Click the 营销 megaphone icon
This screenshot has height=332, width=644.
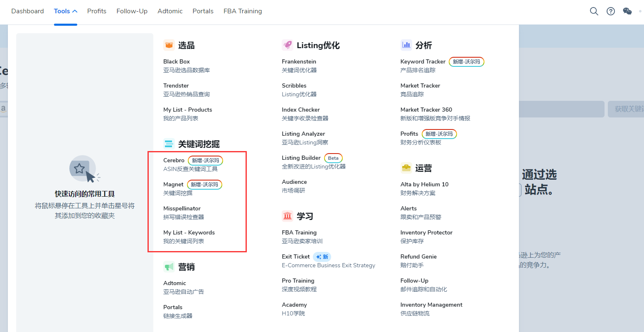coord(169,266)
